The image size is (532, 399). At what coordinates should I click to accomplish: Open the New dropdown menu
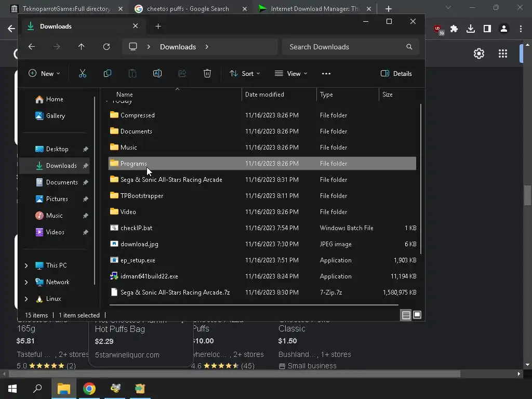pyautogui.click(x=45, y=74)
